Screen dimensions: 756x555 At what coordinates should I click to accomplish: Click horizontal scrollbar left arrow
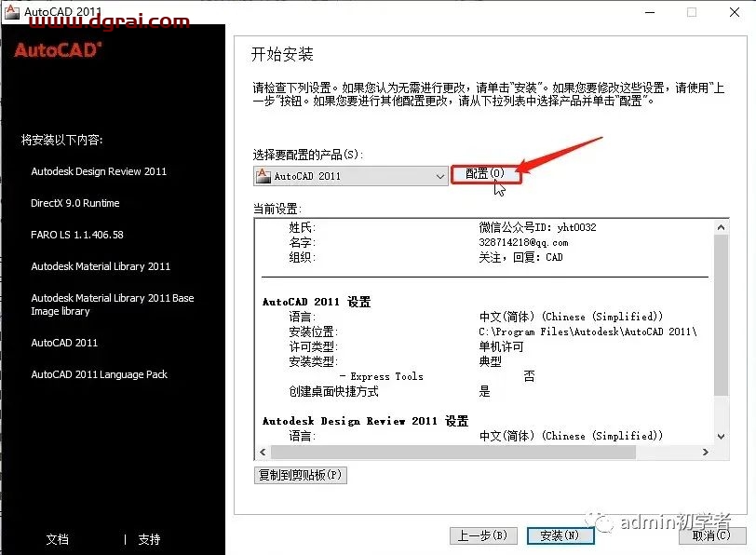pyautogui.click(x=263, y=453)
